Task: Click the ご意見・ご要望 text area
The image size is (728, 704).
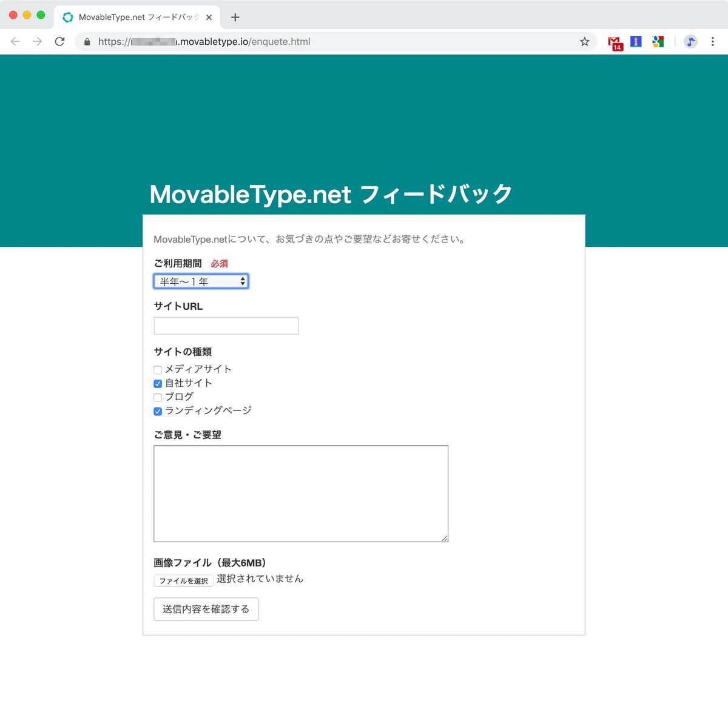Action: click(301, 494)
